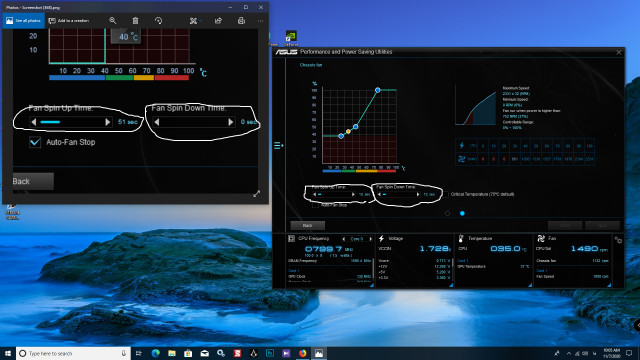
Task: Expand the CPU Frequency panel corner triangle
Action: click(371, 285)
